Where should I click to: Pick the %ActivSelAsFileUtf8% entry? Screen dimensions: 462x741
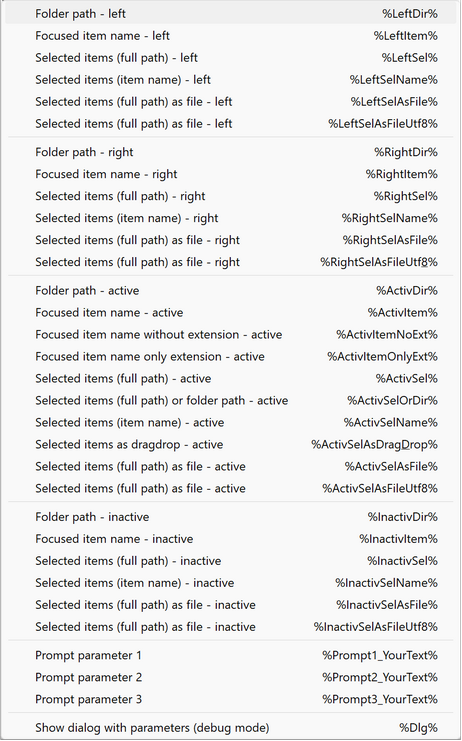tap(231, 489)
